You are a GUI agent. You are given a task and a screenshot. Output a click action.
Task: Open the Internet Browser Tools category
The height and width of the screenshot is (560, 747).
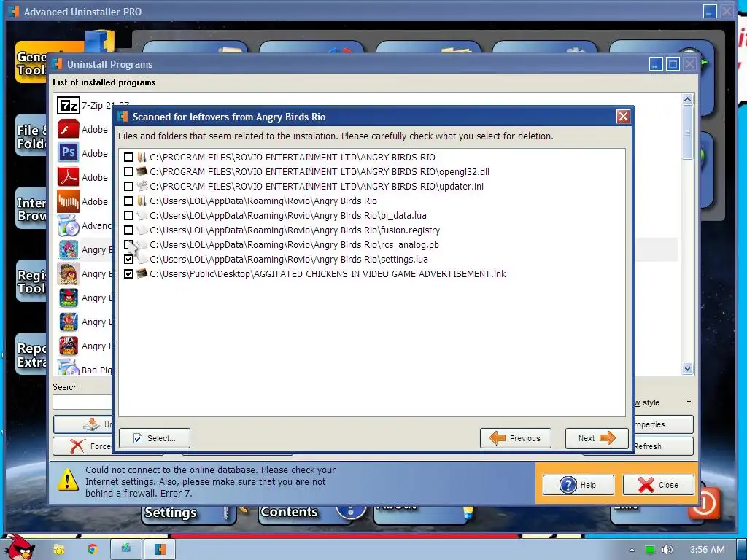click(31, 209)
